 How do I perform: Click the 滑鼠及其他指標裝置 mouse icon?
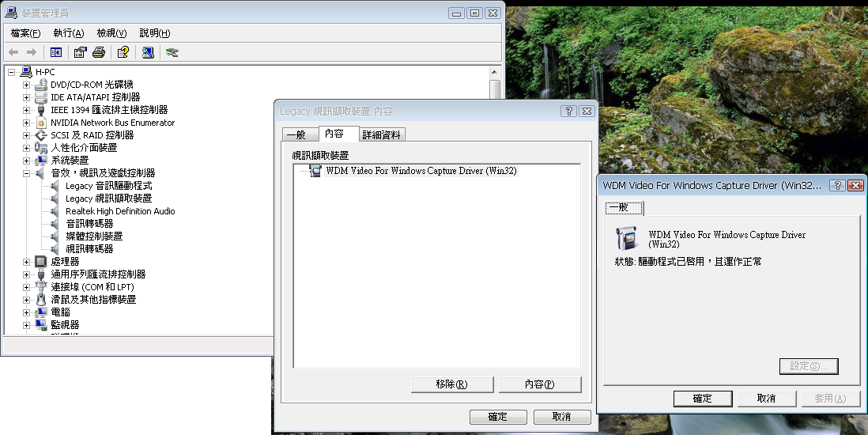(x=41, y=300)
